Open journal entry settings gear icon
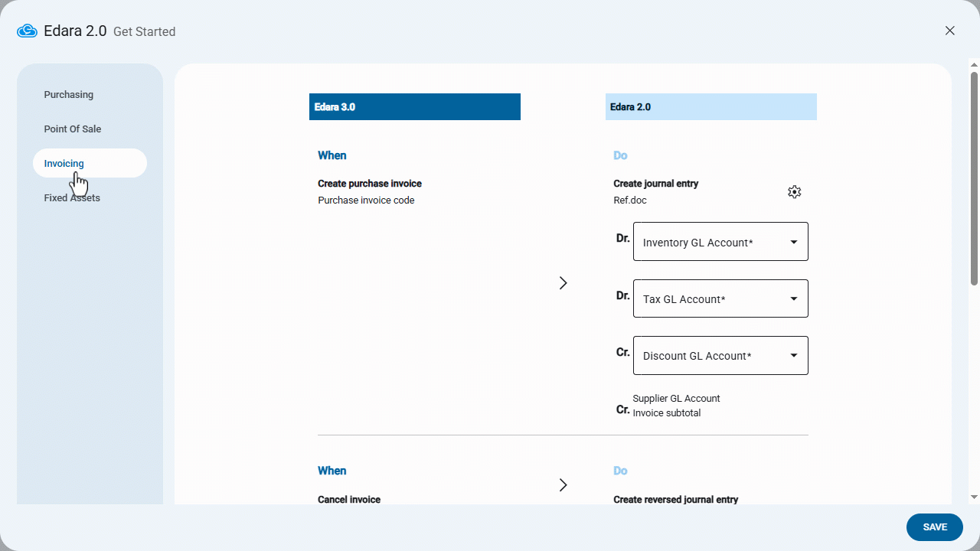The width and height of the screenshot is (980, 551). point(794,192)
